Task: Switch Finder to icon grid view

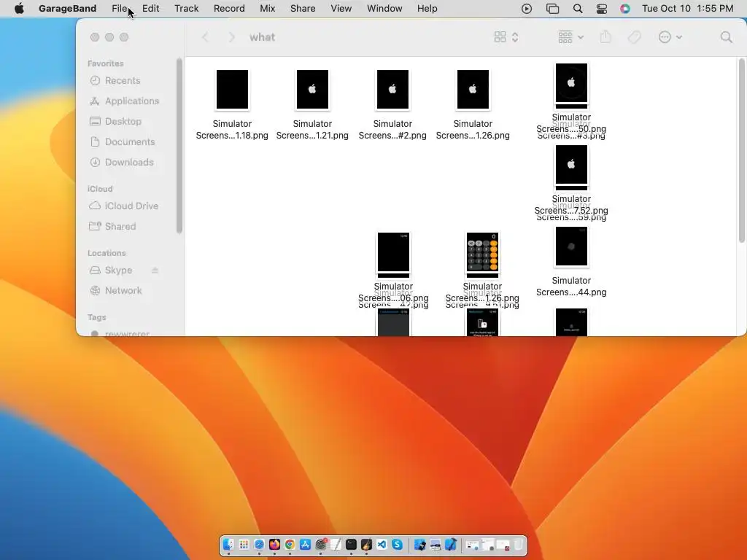Action: pyautogui.click(x=500, y=37)
